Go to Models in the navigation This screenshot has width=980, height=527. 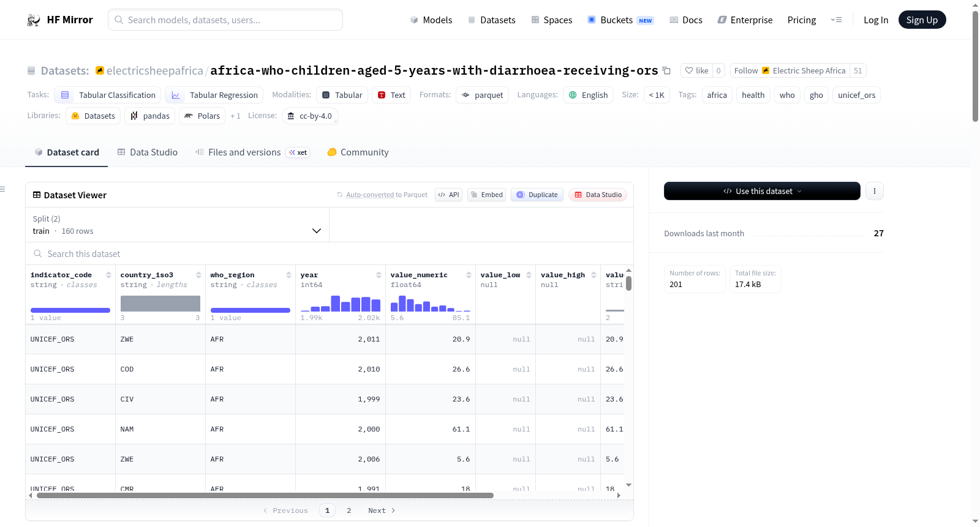pyautogui.click(x=431, y=20)
